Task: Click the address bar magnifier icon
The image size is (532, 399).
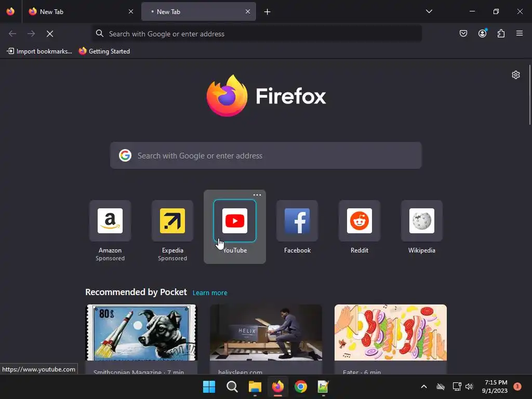Action: coord(99,33)
